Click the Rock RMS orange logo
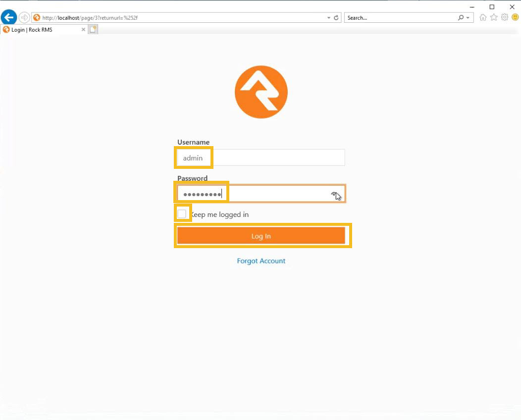Screen dimensions: 521x420 pyautogui.click(x=261, y=92)
